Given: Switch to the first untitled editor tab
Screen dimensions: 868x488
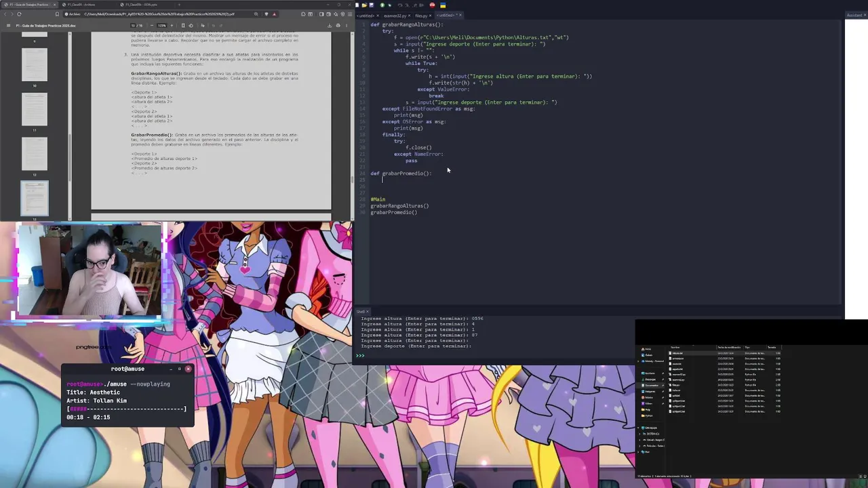Looking at the screenshot, I should click(x=366, y=16).
